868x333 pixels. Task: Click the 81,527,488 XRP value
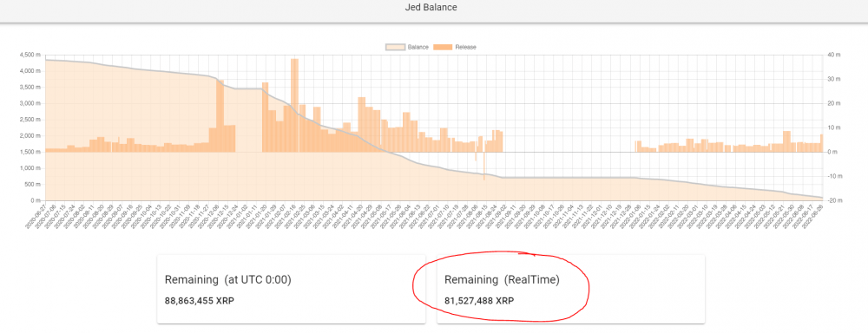point(479,302)
